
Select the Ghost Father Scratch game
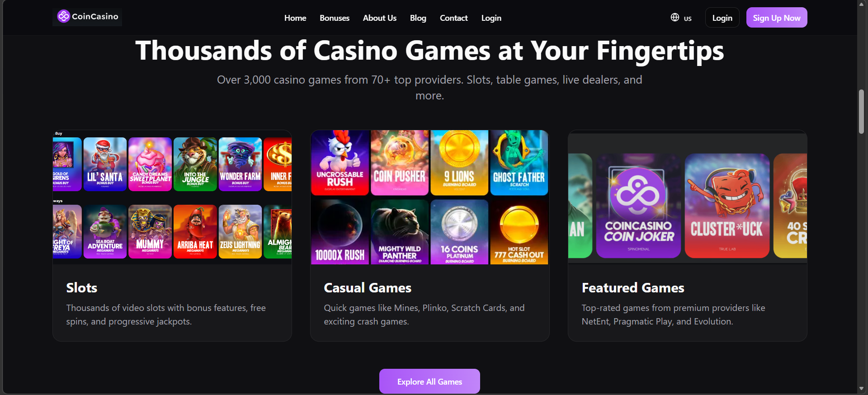[519, 163]
